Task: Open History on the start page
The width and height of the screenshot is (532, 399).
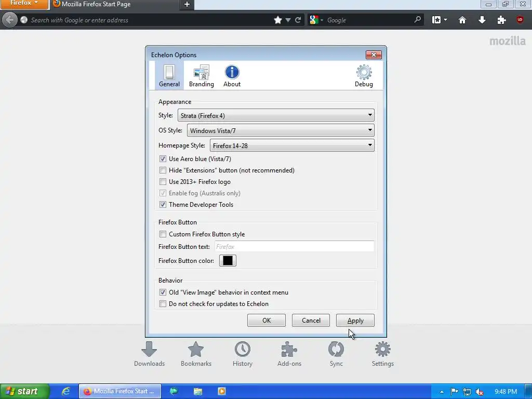Action: (243, 354)
